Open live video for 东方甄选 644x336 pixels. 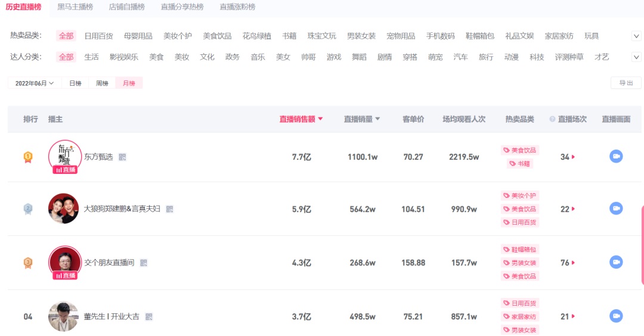pos(616,156)
